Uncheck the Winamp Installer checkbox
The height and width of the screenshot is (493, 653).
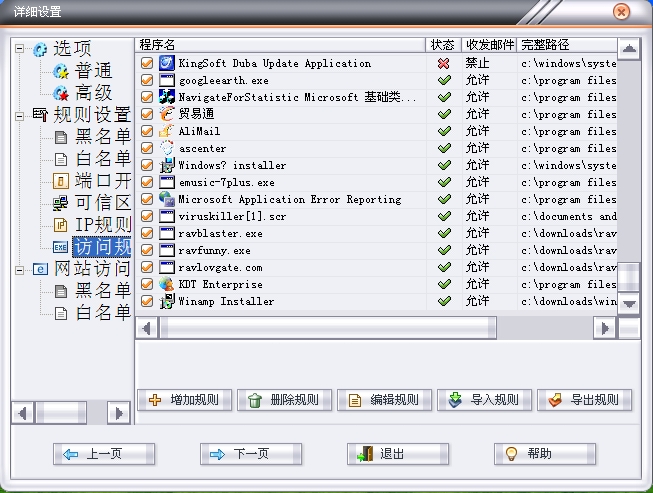coord(147,301)
